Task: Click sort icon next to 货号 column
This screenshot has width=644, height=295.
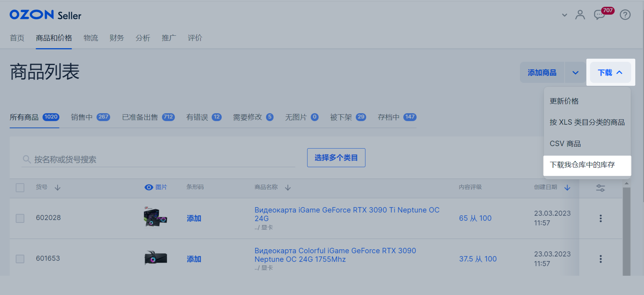Action: tap(57, 187)
